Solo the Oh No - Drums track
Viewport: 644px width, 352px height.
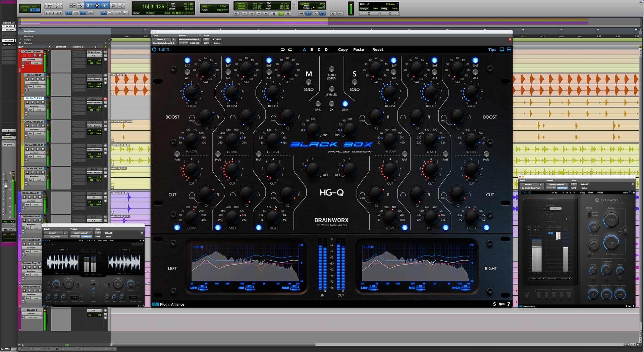(35, 55)
